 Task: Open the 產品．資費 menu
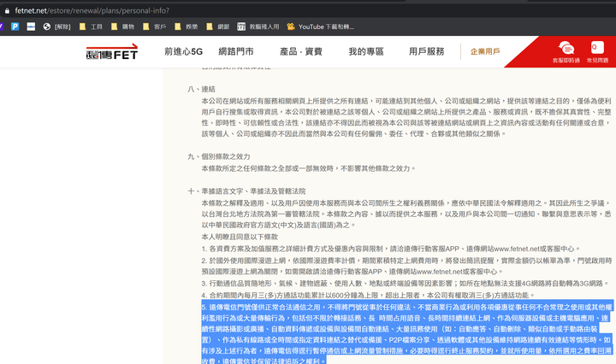(301, 51)
